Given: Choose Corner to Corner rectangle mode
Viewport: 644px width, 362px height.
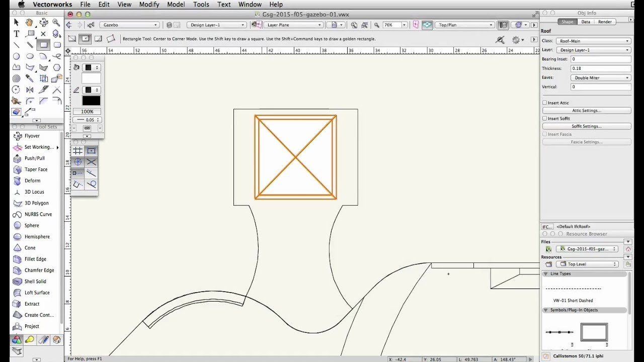Looking at the screenshot, I should 72,39.
